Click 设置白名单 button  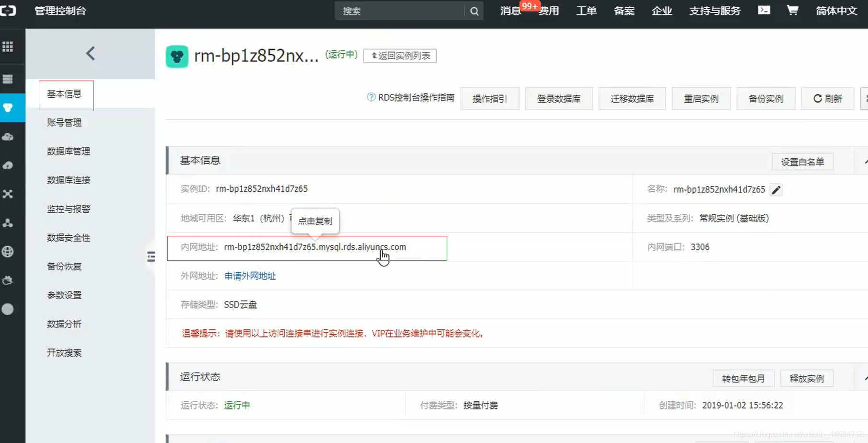[x=802, y=162]
